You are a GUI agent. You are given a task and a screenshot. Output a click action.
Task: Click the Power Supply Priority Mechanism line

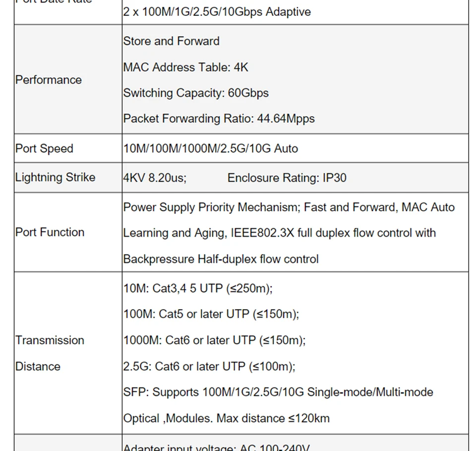[289, 207]
